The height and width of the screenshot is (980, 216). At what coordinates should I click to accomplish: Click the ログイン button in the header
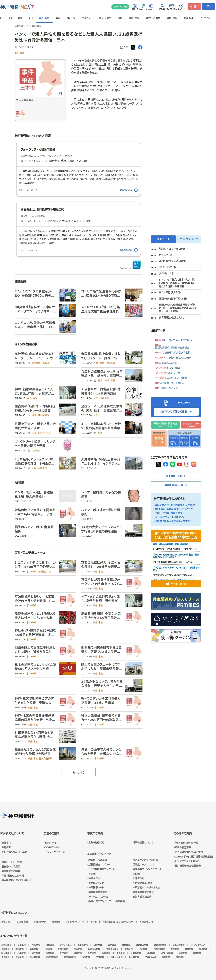(208, 6)
